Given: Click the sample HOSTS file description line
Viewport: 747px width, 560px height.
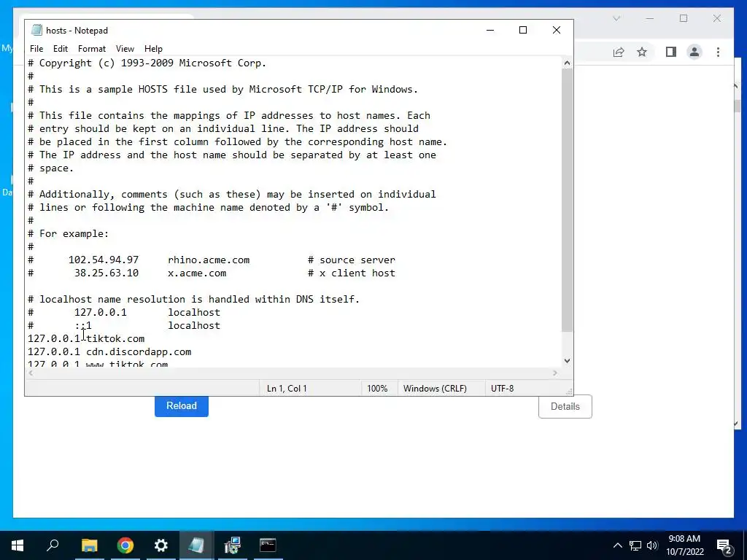Looking at the screenshot, I should tap(222, 90).
